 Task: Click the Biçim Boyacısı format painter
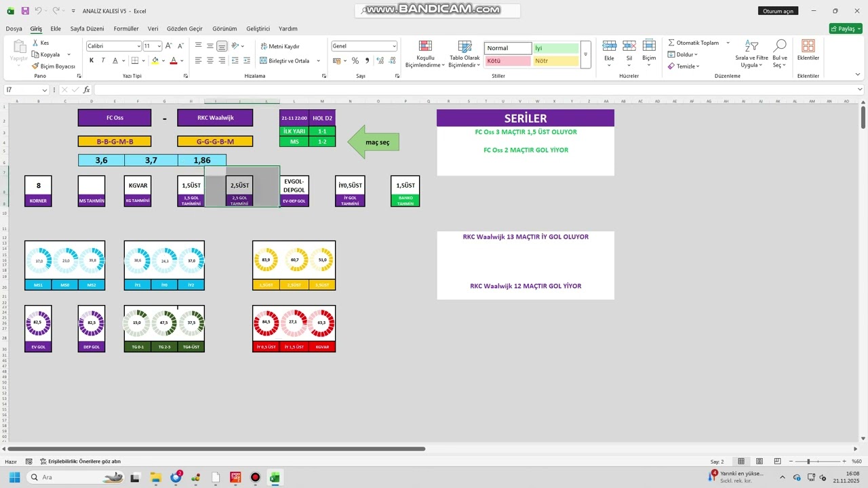54,66
